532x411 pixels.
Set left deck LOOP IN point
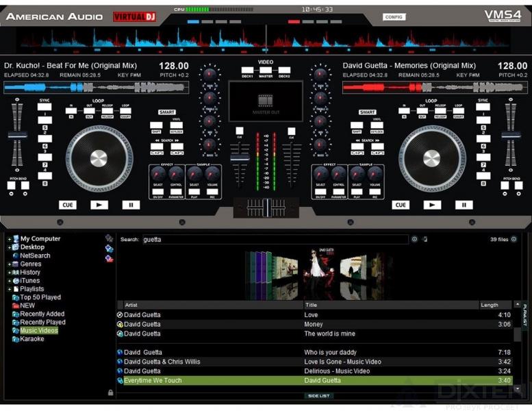pos(71,111)
